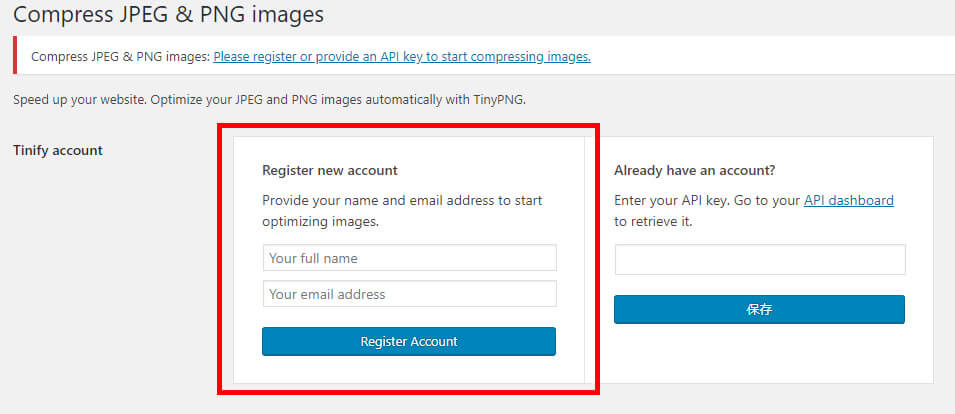Click empty space below the 保存 button
The image size is (955, 414).
[759, 355]
